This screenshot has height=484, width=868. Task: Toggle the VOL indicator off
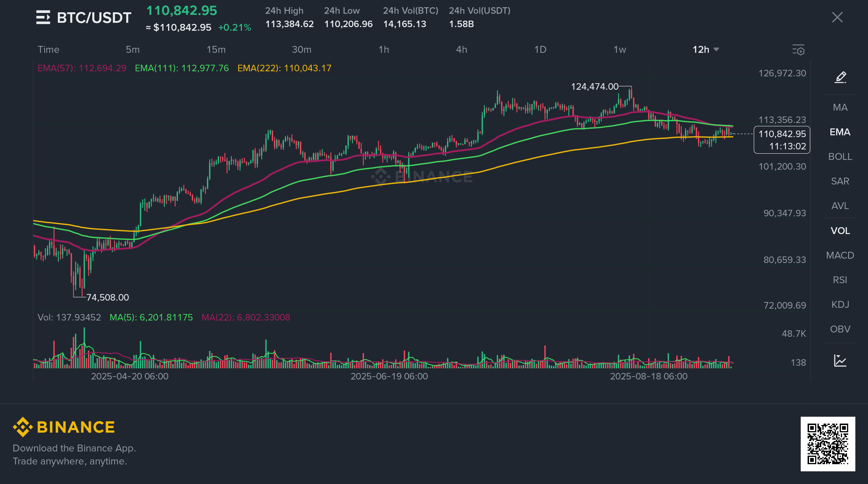(x=840, y=231)
